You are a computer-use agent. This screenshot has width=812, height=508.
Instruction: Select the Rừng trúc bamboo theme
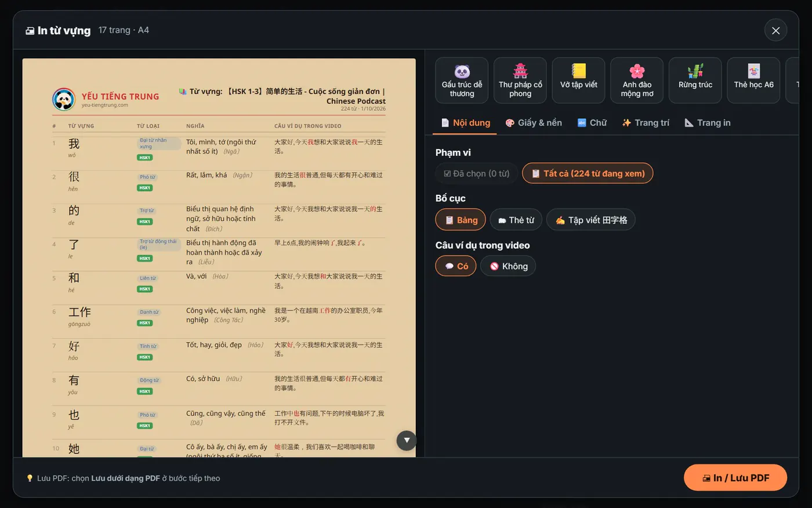coord(695,81)
